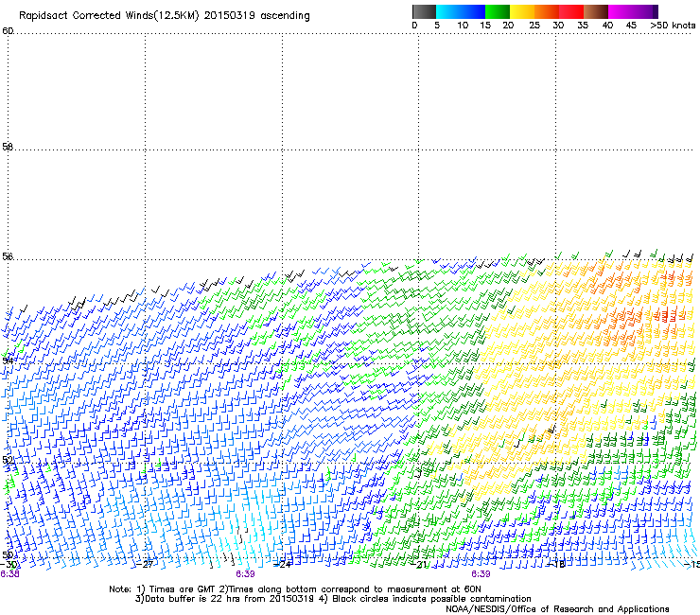Click the 'Data buffer is 22 hrs' note line

click(333, 599)
